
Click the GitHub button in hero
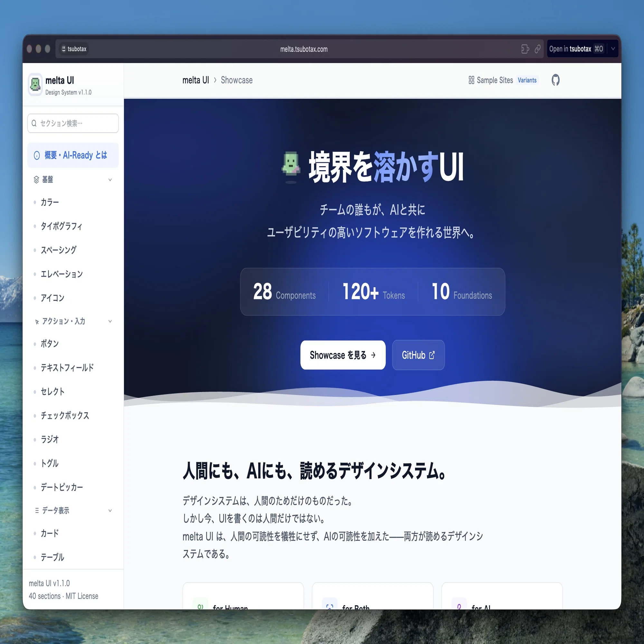point(418,355)
